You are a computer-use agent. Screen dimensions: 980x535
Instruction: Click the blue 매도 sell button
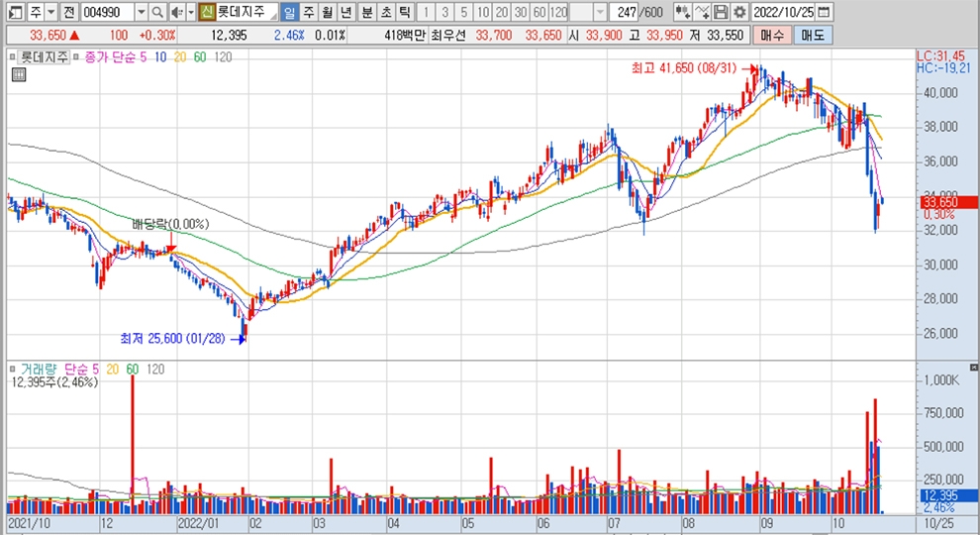(812, 35)
